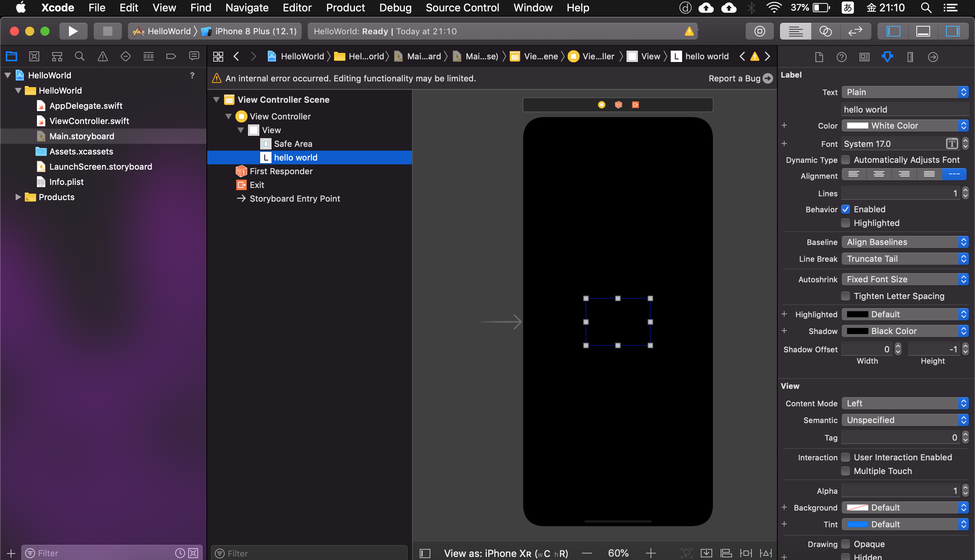Open the Source Control menu
The height and width of the screenshot is (560, 975).
pos(462,8)
